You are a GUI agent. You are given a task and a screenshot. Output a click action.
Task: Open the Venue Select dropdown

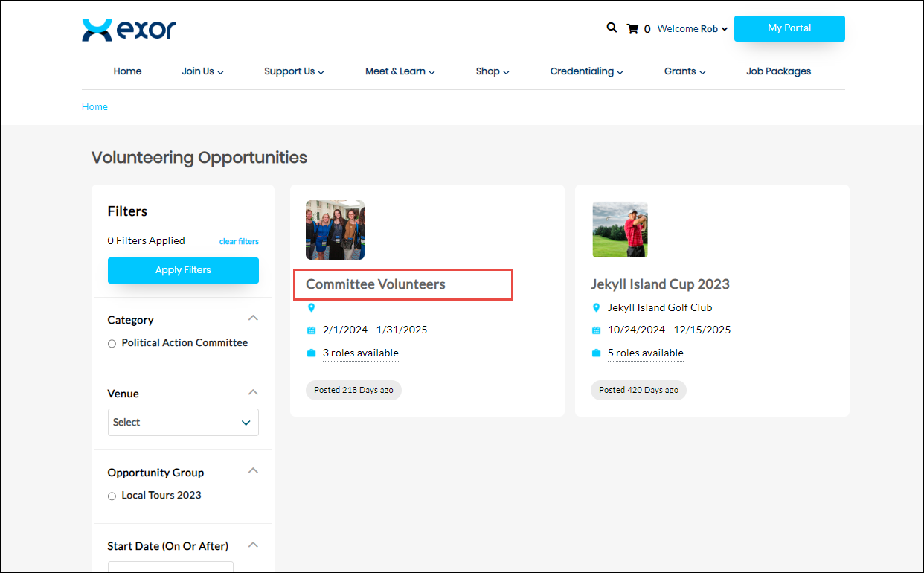[x=183, y=422]
